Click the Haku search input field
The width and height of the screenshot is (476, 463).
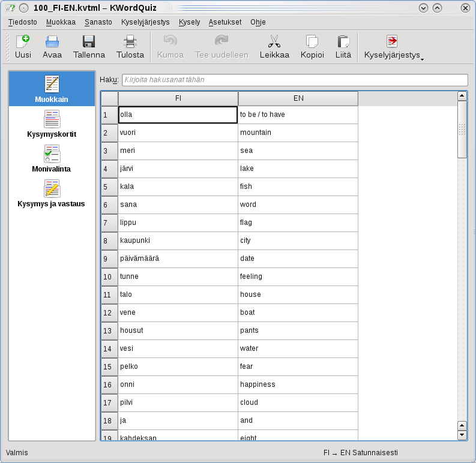tap(295, 80)
